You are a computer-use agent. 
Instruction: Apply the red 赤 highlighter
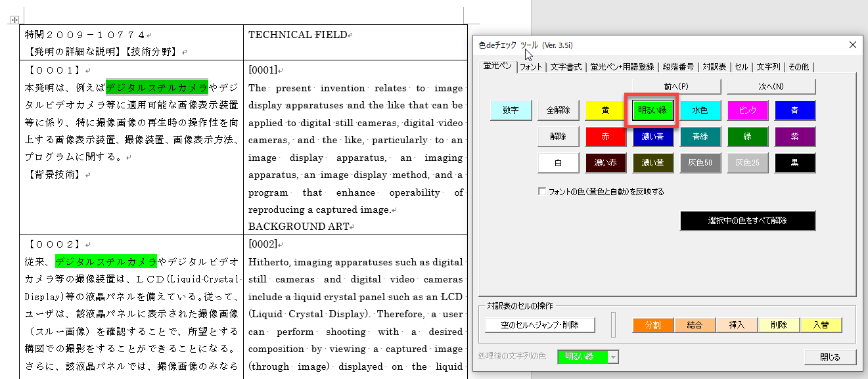(605, 137)
